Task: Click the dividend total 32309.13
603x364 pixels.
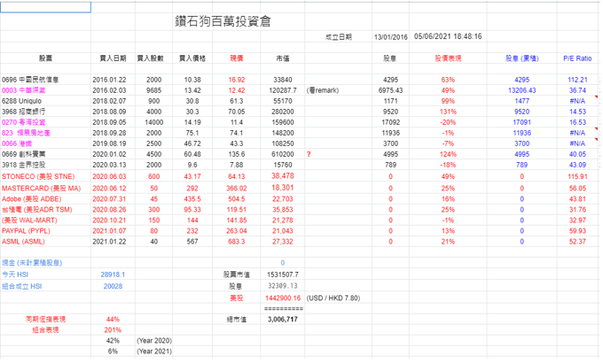Action: coord(283,286)
